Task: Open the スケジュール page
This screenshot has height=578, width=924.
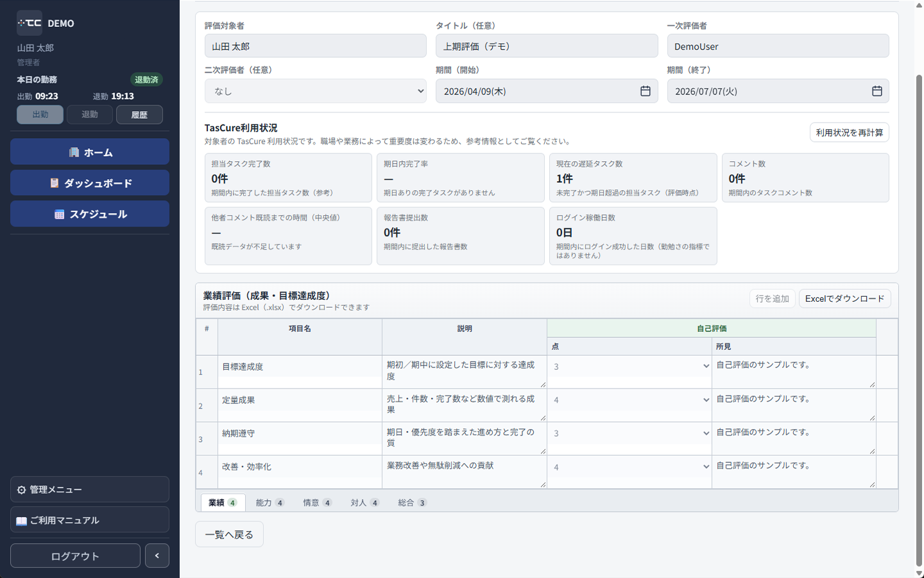Action: click(90, 214)
